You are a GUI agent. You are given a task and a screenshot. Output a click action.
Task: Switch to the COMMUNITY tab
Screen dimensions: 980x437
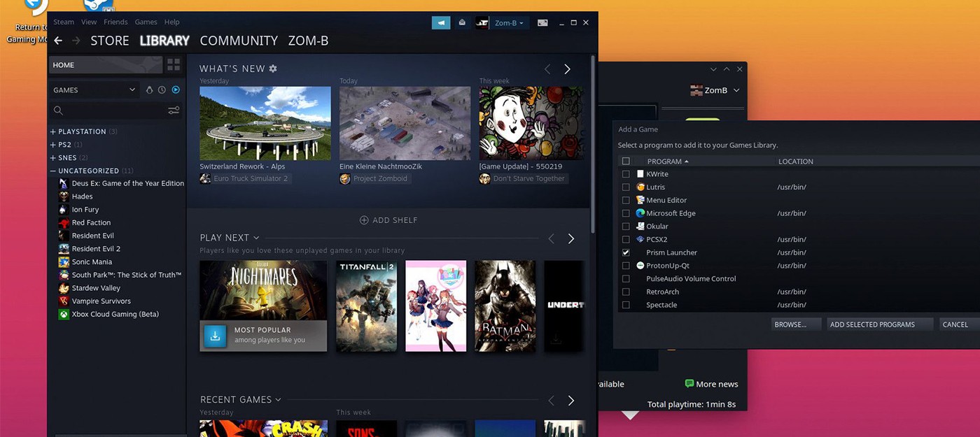pos(239,41)
